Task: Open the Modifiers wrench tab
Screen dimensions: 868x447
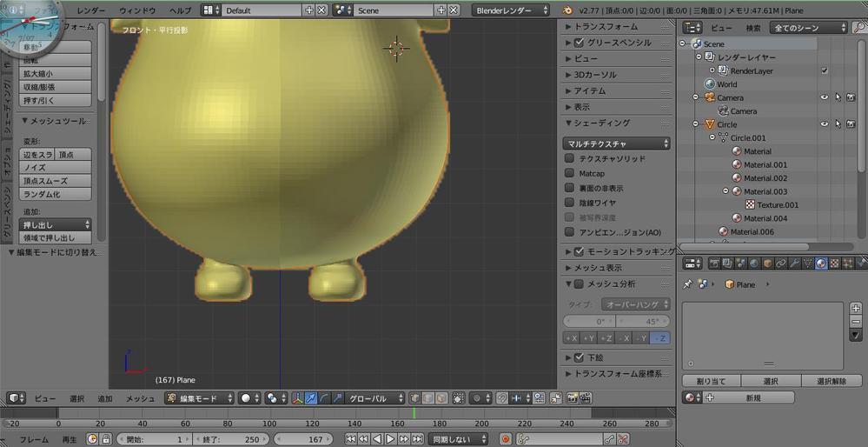Action: (x=794, y=263)
